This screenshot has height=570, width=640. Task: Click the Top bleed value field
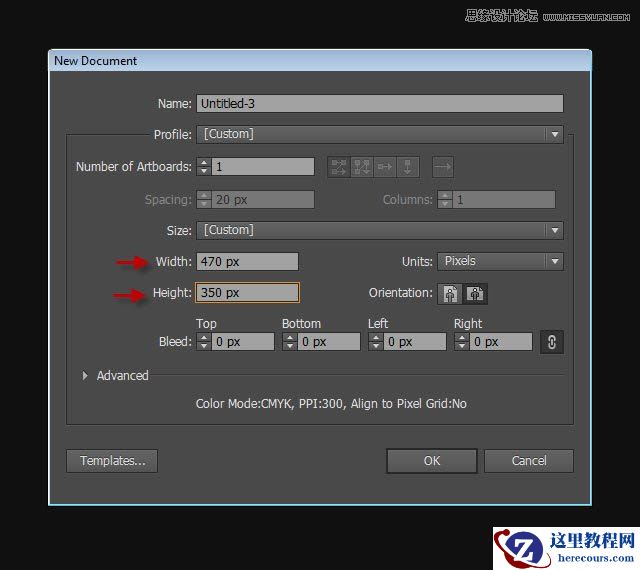pos(243,342)
